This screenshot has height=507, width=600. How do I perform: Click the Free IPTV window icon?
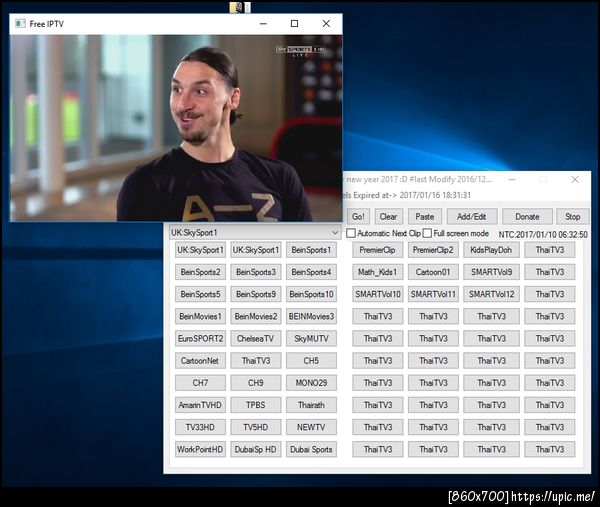[20, 24]
